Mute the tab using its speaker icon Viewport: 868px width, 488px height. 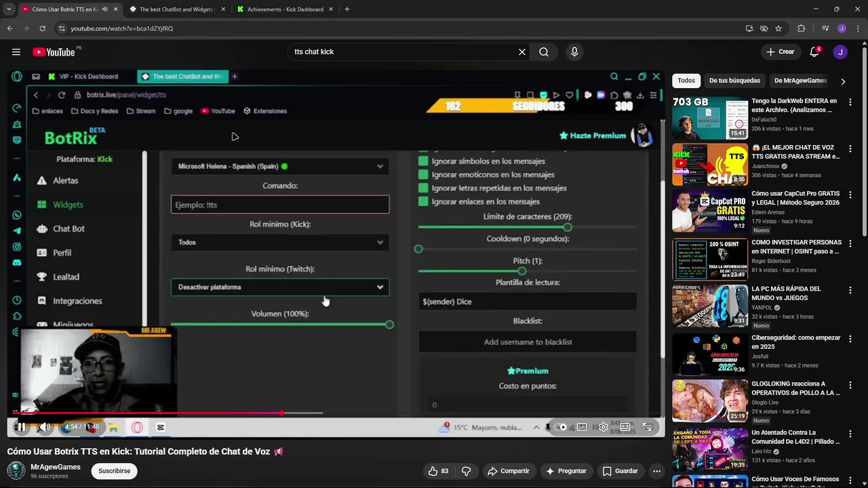click(104, 9)
